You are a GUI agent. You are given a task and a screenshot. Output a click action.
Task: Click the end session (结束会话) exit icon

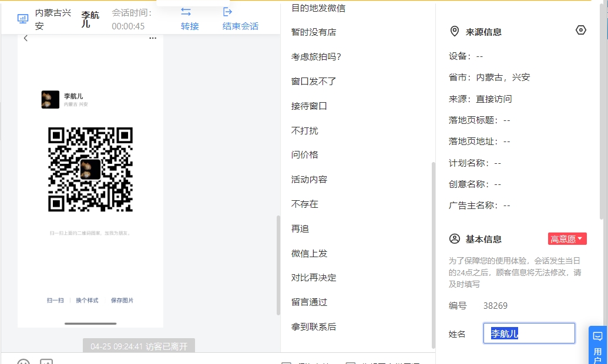227,12
